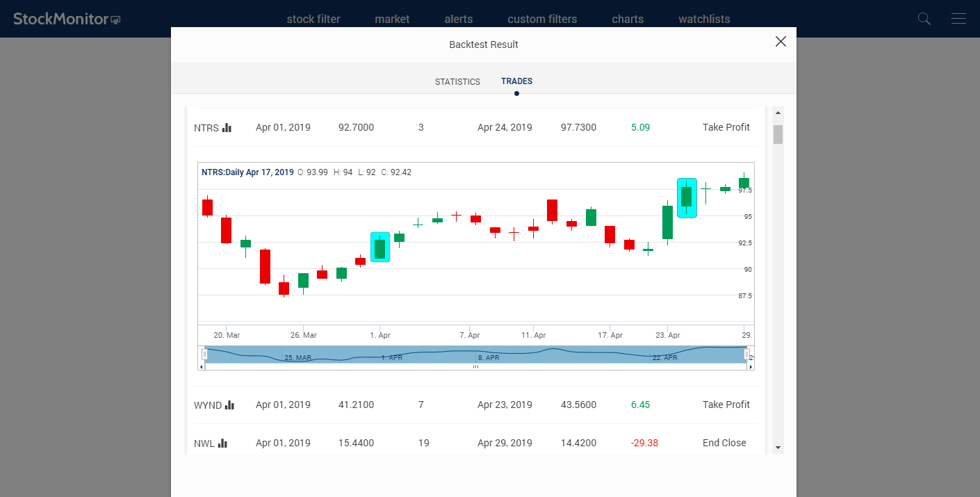
Task: Click the StockMonitor logo
Action: (67, 19)
